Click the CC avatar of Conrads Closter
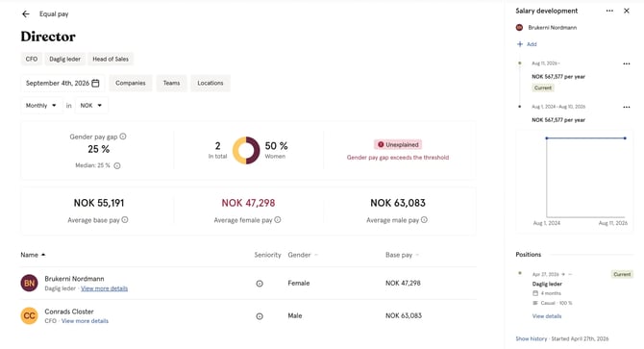Image resolution: width=644 pixels, height=349 pixels. click(x=29, y=315)
